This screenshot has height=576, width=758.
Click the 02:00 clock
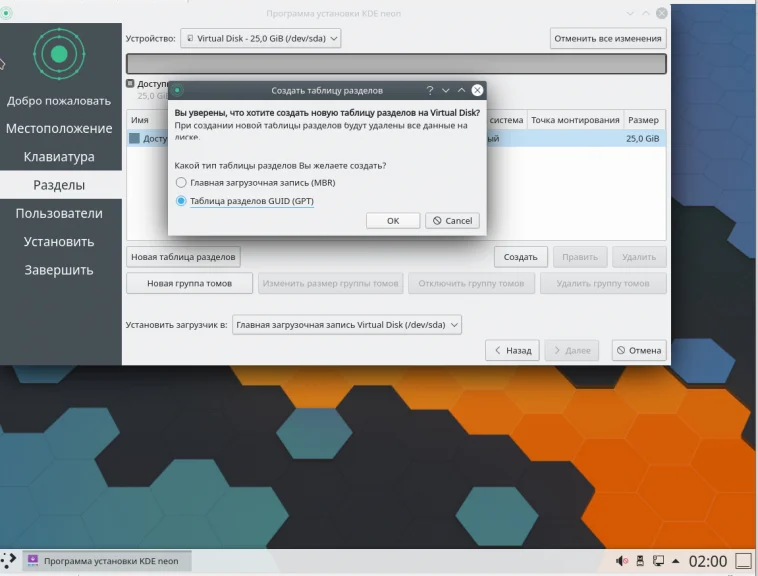(x=708, y=561)
